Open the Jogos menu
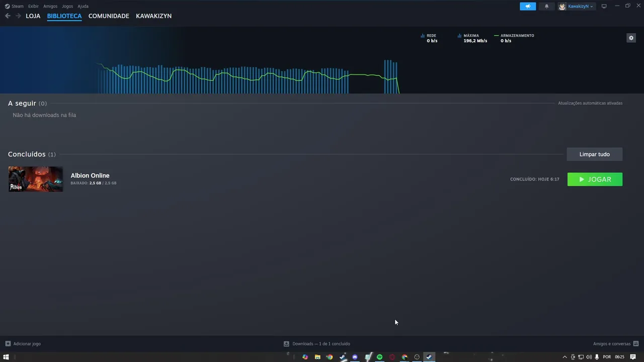Image resolution: width=644 pixels, height=362 pixels. pyautogui.click(x=67, y=6)
